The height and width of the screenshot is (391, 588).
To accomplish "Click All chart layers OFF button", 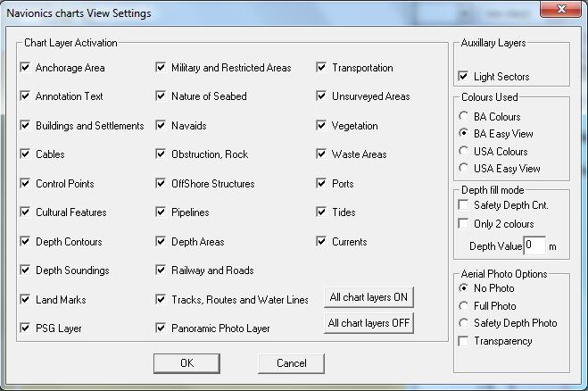I will 369,322.
